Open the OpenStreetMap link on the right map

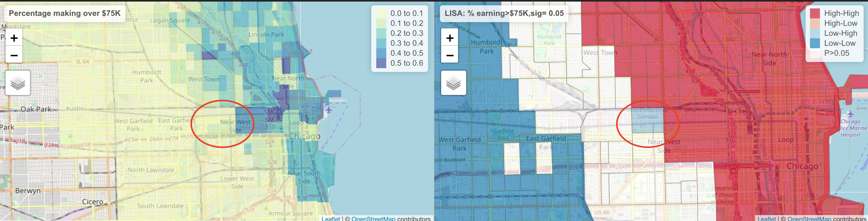click(809, 218)
